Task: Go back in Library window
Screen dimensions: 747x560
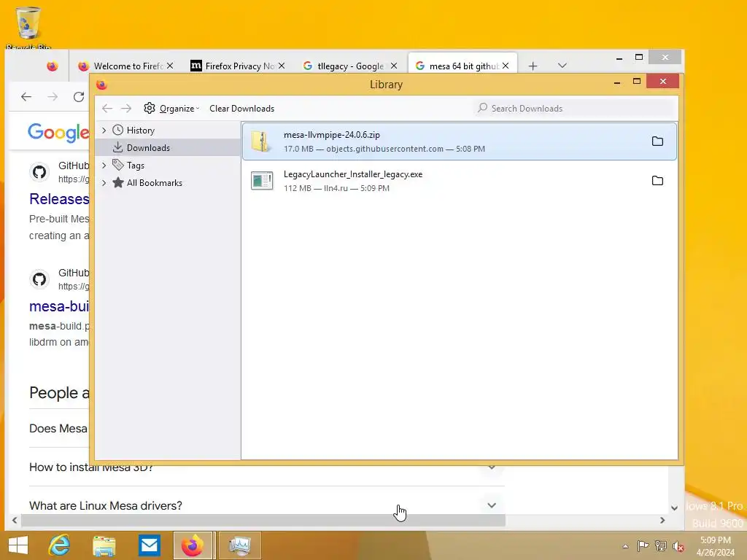Action: tap(107, 109)
